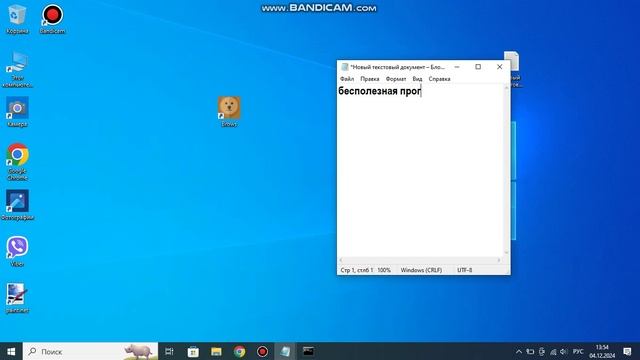The height and width of the screenshot is (360, 640).
Task: Select the Камера desktop shortcut
Action: (x=17, y=112)
